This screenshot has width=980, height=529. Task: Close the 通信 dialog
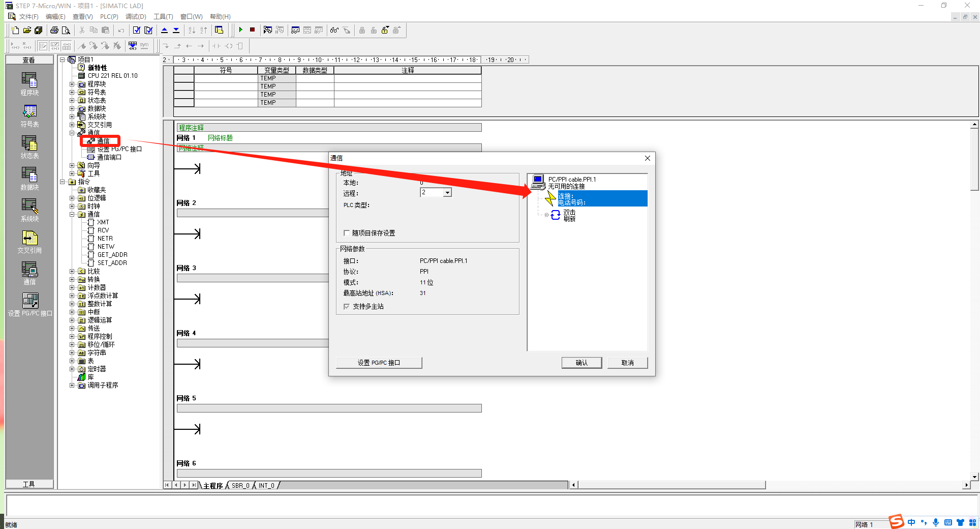tap(648, 158)
